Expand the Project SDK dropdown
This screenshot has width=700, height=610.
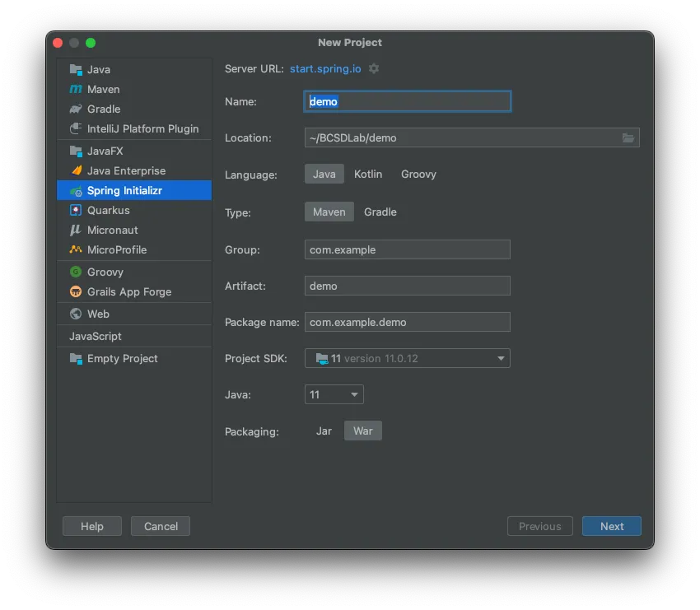pos(500,358)
